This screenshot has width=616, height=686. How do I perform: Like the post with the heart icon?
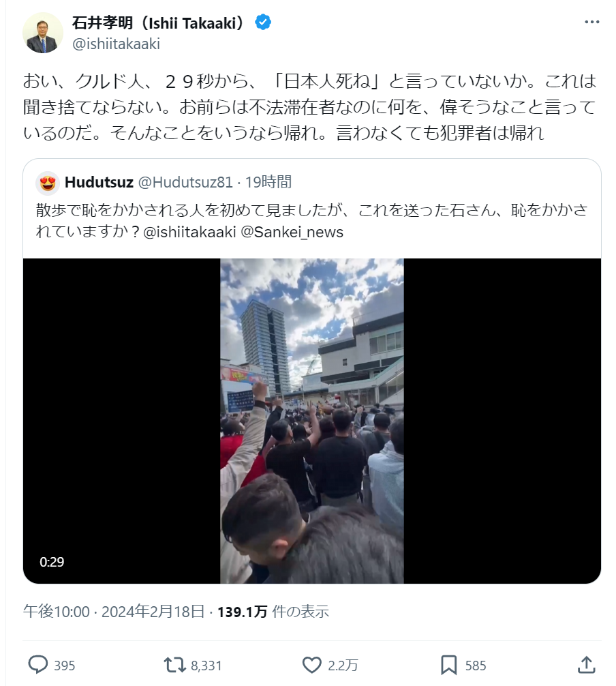[311, 665]
